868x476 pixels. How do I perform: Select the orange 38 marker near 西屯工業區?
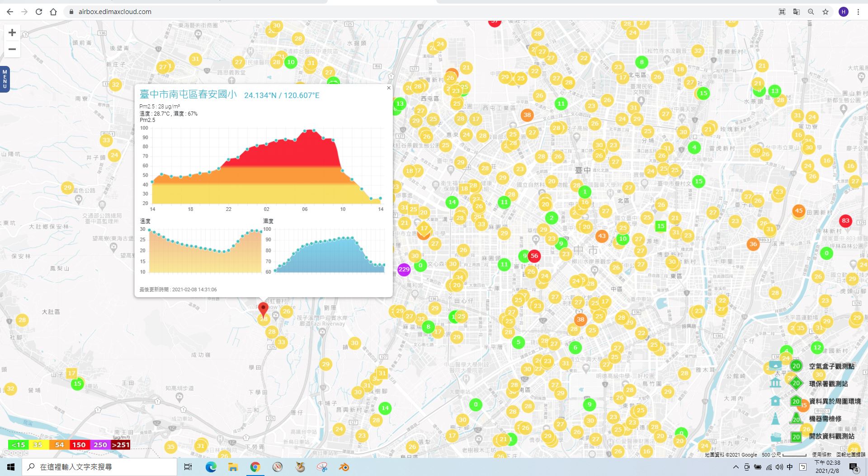pos(527,115)
